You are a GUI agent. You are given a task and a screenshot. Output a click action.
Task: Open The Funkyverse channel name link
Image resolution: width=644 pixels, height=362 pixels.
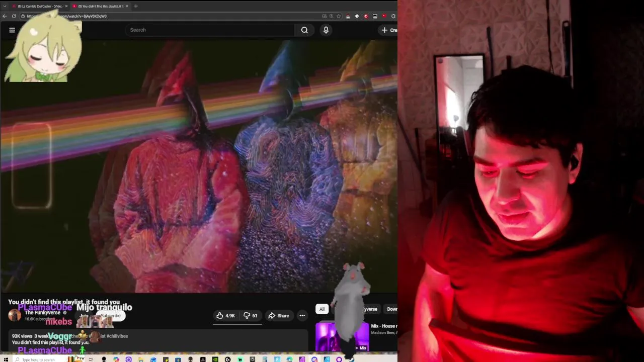tap(42, 313)
